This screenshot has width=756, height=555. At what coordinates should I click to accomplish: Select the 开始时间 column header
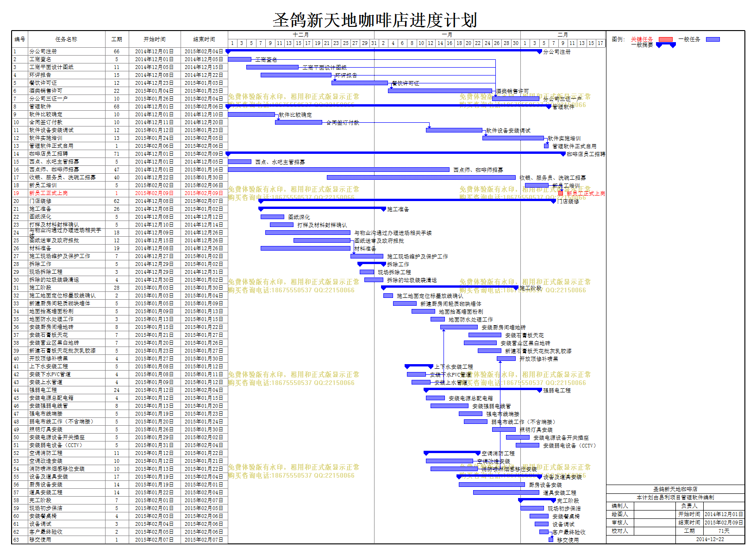point(154,39)
